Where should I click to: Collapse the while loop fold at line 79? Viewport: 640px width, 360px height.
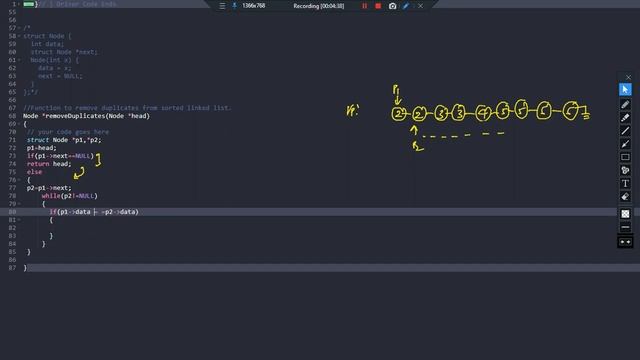(19, 204)
